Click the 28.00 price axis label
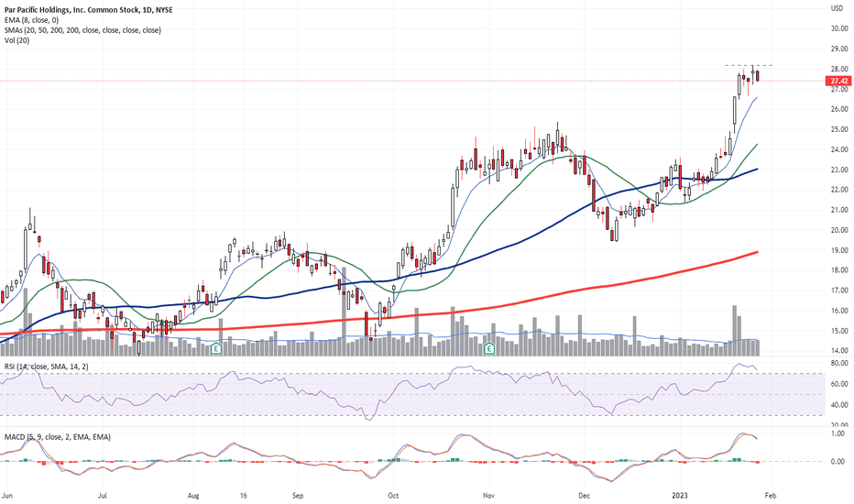 [x=839, y=69]
